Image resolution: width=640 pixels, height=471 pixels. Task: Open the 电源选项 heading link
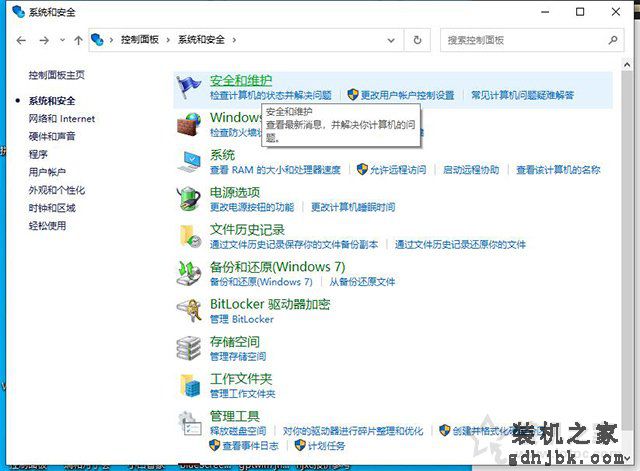coord(235,192)
